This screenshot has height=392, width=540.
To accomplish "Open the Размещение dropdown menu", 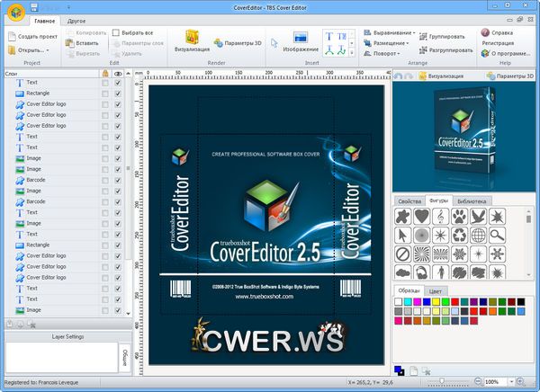I will coord(389,42).
